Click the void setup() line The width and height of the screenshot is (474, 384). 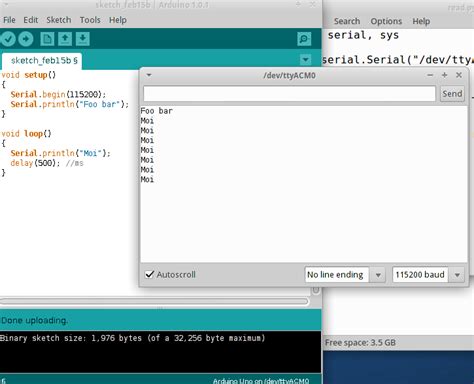point(29,75)
